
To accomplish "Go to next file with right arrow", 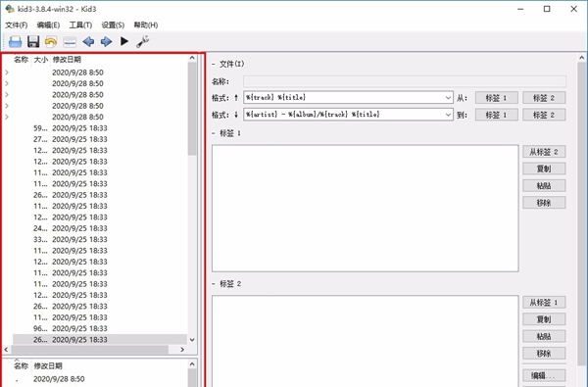I will click(107, 41).
